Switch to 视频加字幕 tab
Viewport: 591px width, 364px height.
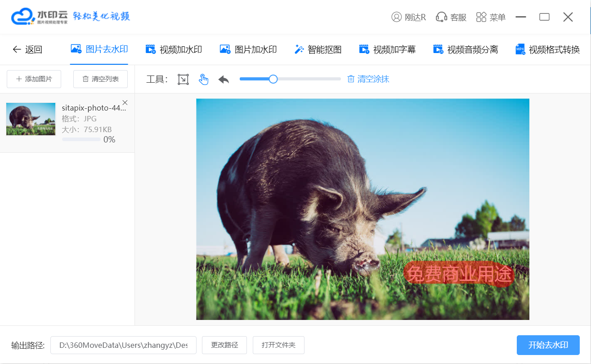pos(387,49)
